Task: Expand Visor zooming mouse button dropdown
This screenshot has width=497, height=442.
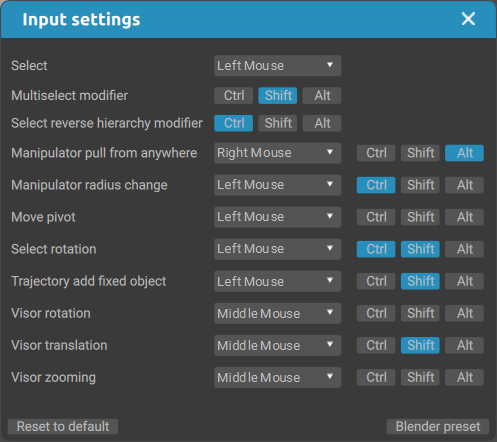Action: (277, 377)
